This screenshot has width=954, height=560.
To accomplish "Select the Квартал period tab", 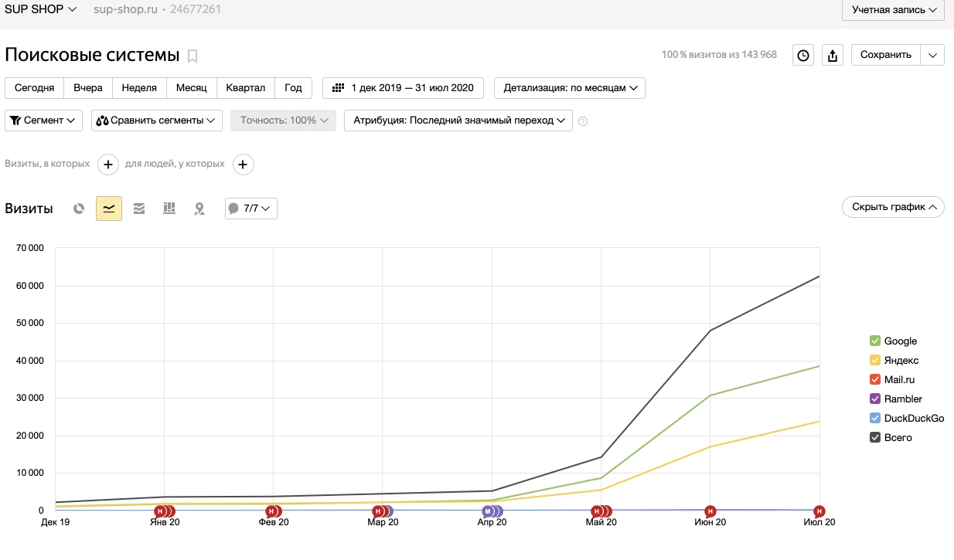I will [245, 88].
